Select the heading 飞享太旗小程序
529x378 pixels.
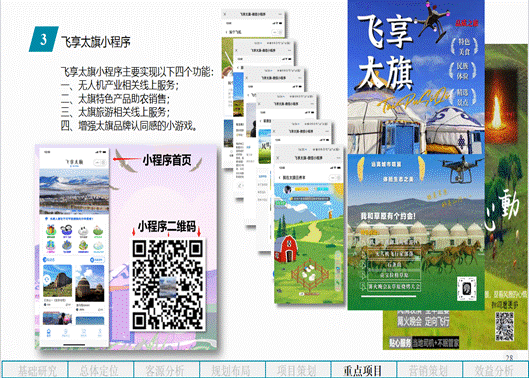pyautogui.click(x=96, y=42)
